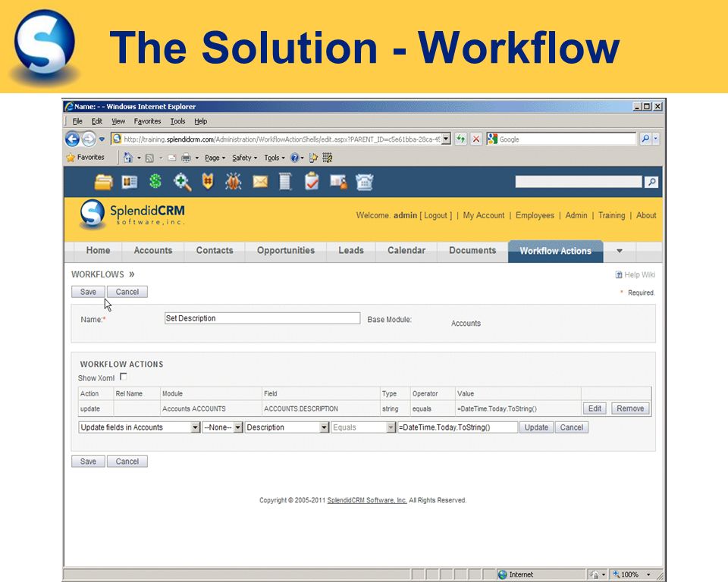Click the Google search box
728x582 pixels.
click(x=566, y=139)
